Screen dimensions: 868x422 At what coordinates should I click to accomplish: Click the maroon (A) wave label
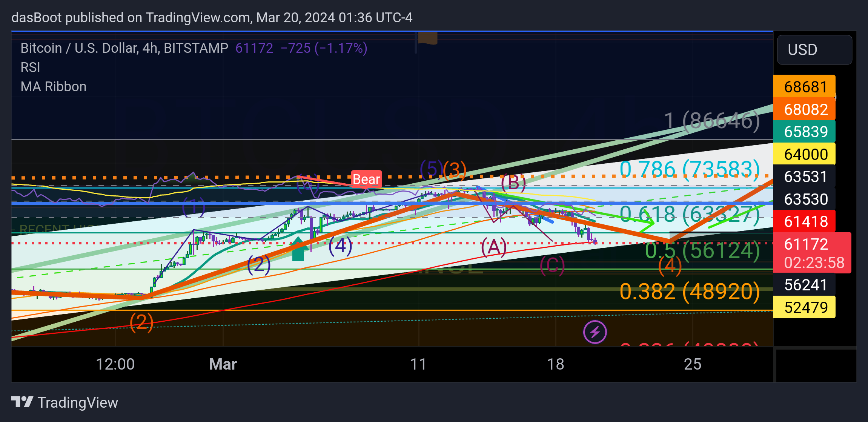click(x=494, y=247)
